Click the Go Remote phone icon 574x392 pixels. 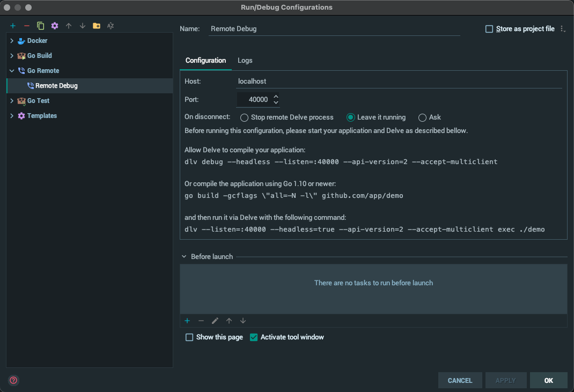click(21, 71)
